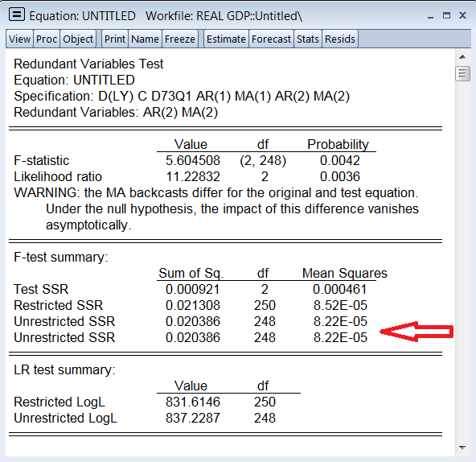Click the 'Redundant Variables Test' heading
The height and width of the screenshot is (462, 476).
pos(88,64)
